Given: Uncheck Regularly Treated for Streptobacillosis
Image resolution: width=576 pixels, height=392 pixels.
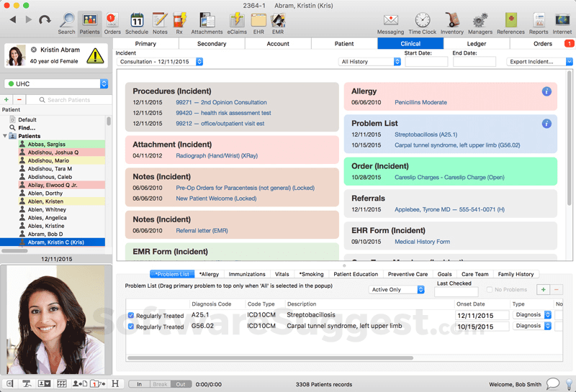Looking at the screenshot, I should tap(130, 315).
